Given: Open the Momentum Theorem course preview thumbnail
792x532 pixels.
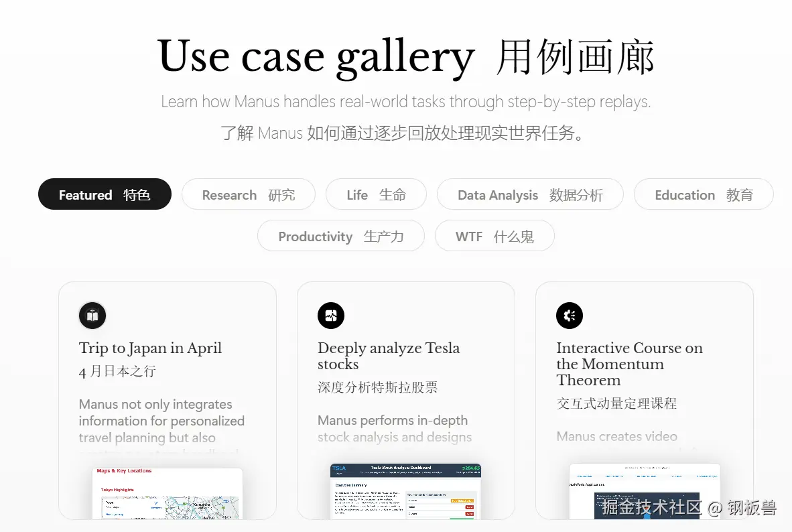Looking at the screenshot, I should tap(645, 491).
